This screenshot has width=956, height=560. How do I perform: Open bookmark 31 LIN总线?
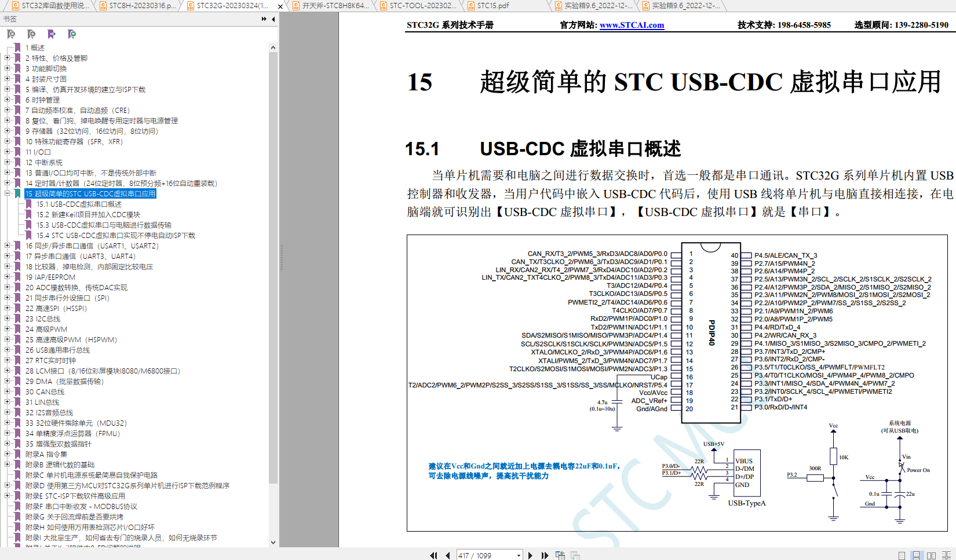pyautogui.click(x=42, y=402)
